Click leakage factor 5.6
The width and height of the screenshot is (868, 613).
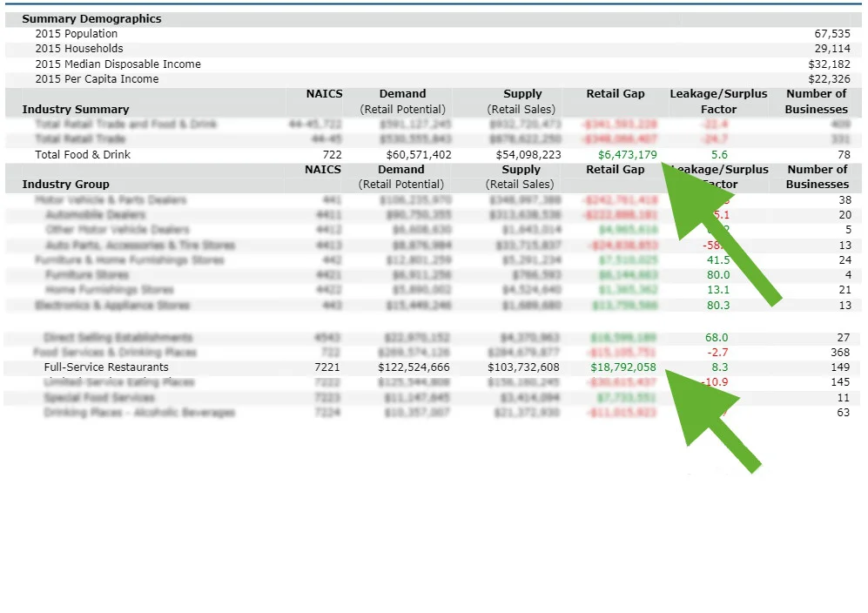click(x=719, y=155)
